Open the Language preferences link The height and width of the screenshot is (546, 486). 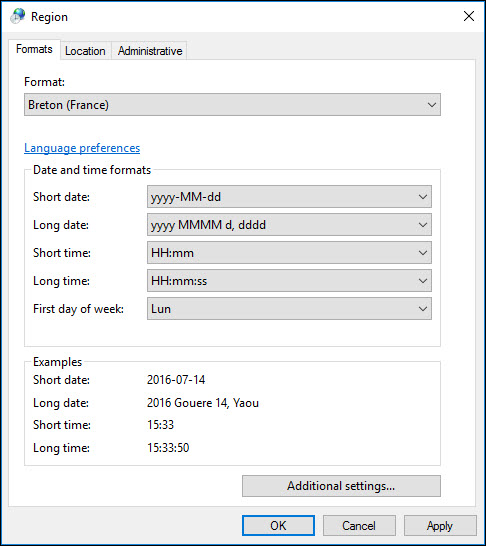point(82,148)
